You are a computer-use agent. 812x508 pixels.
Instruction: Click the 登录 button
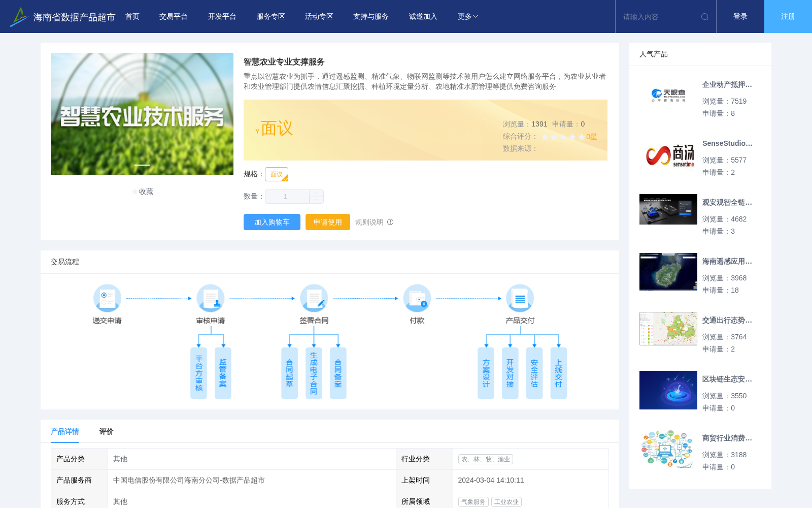pyautogui.click(x=740, y=17)
